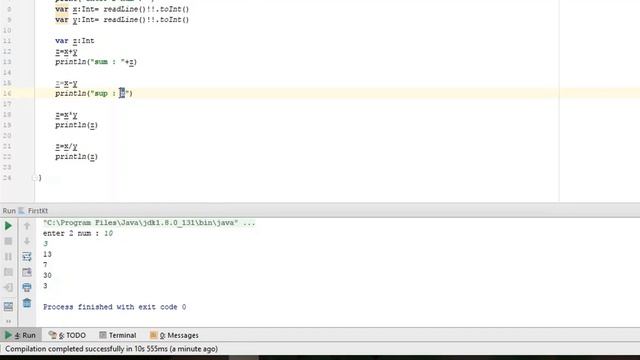Click the console output line '30'

click(x=47, y=276)
